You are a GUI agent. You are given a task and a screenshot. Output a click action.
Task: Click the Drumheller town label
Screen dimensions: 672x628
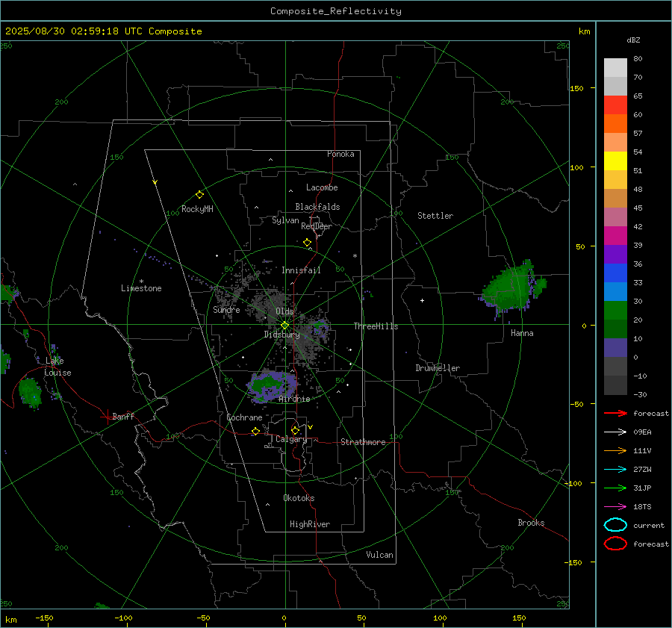[x=438, y=368]
